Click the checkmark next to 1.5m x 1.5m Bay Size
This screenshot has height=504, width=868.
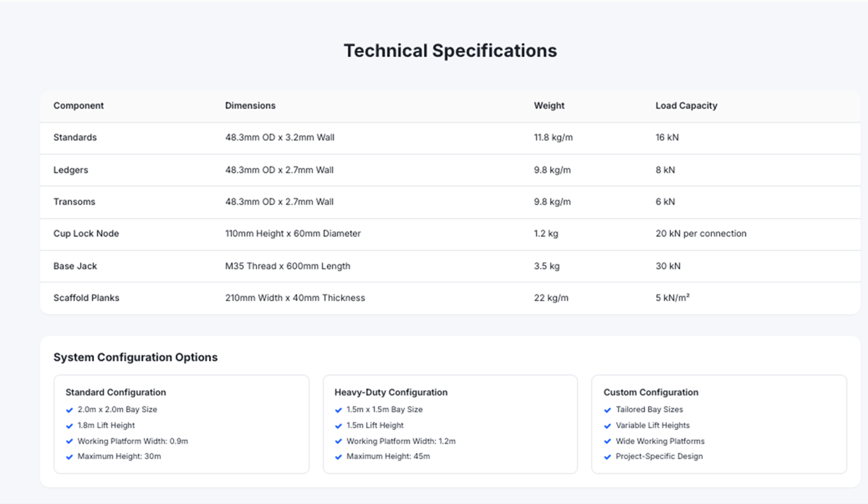[x=339, y=410]
